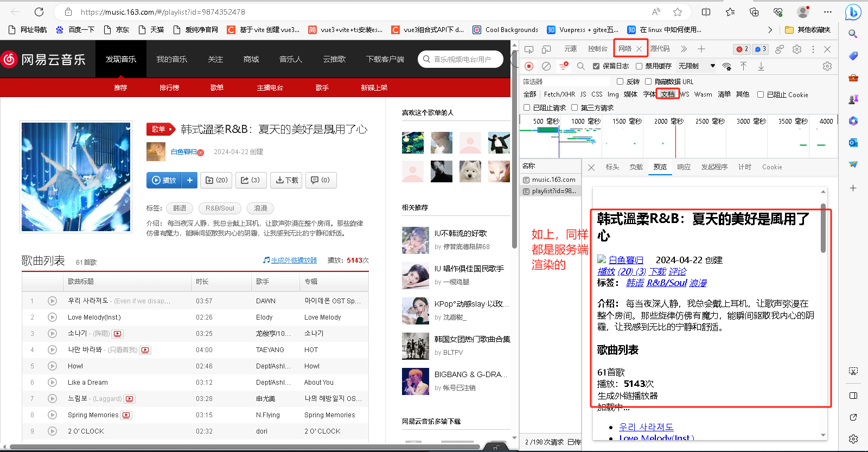Open comments (0) button

tap(321, 180)
